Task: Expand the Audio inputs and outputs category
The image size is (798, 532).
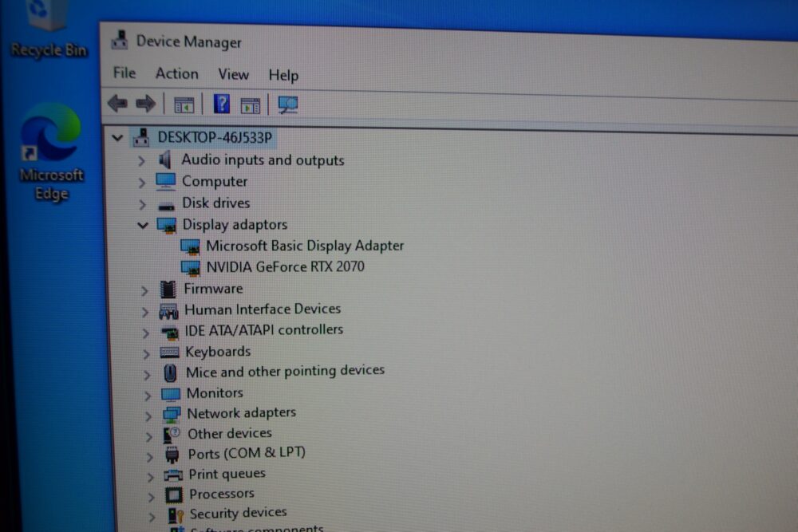Action: [x=141, y=161]
